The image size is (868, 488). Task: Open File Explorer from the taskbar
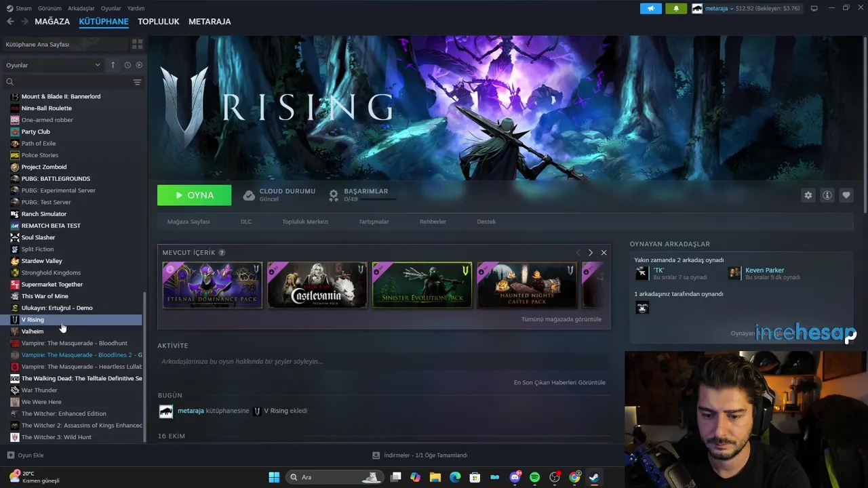click(x=435, y=477)
